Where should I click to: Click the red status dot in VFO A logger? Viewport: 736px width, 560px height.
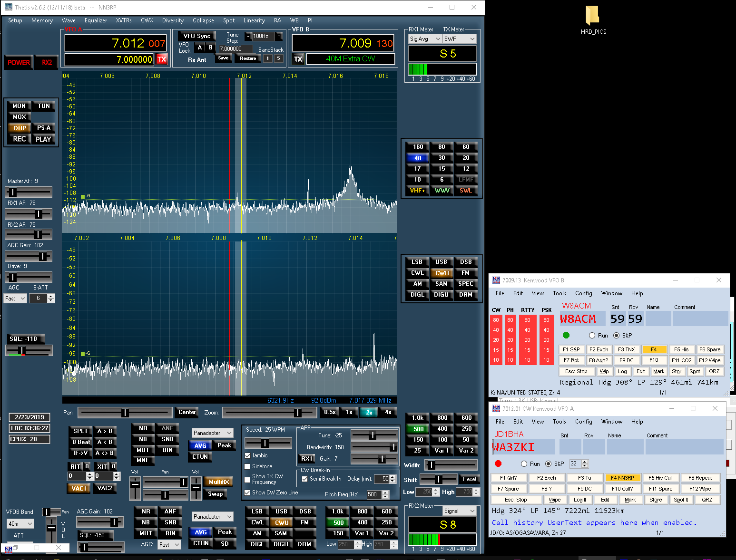tap(498, 463)
